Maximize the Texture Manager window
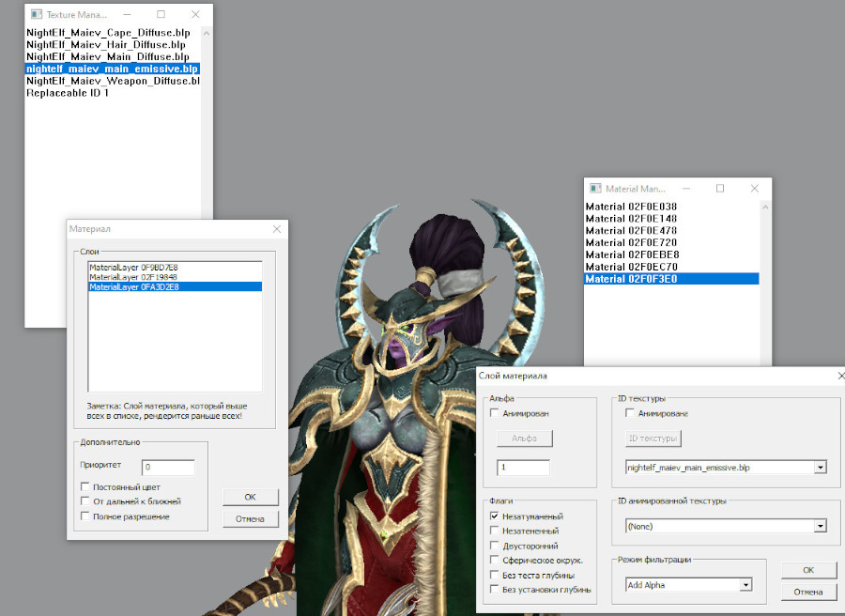The width and height of the screenshot is (845, 616). click(x=161, y=14)
